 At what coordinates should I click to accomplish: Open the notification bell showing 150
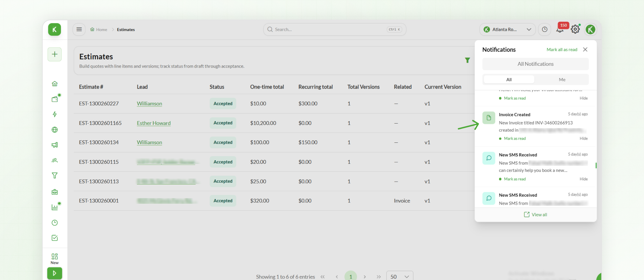(560, 29)
